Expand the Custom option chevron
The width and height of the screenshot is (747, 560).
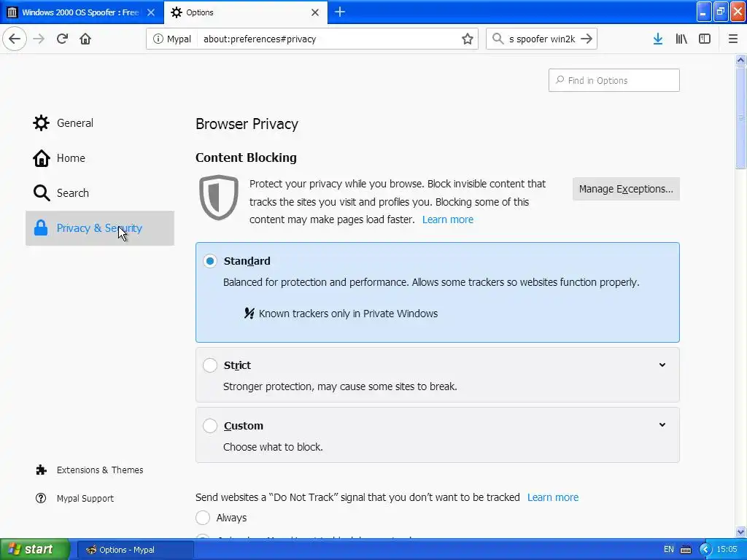(662, 425)
